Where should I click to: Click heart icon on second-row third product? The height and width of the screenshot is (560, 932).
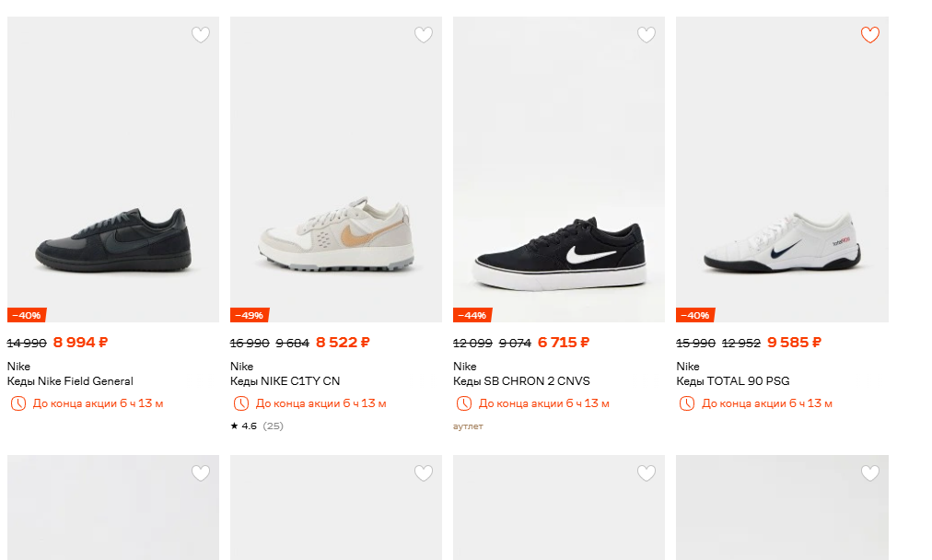click(x=647, y=473)
